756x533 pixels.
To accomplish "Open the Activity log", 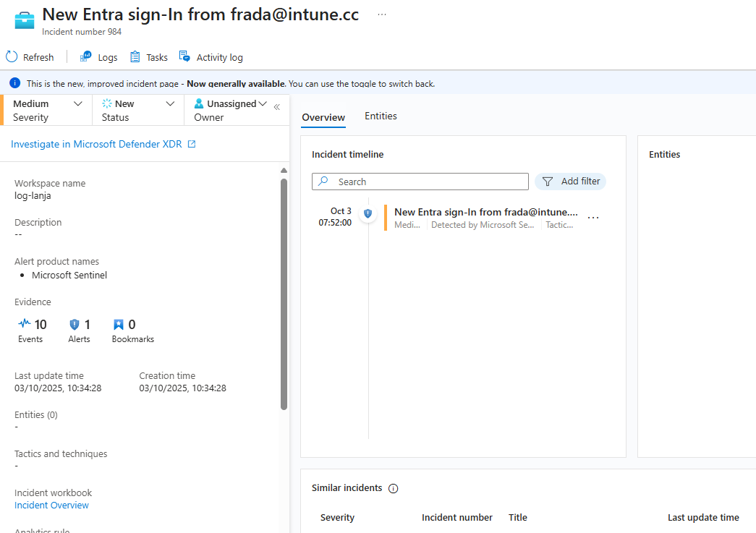I will pos(211,57).
